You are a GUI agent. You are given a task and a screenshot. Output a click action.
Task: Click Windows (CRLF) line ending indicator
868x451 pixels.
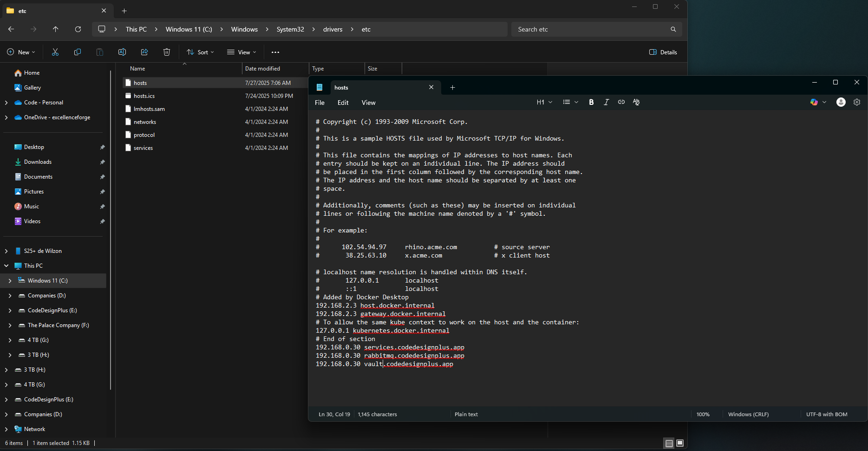(748, 414)
